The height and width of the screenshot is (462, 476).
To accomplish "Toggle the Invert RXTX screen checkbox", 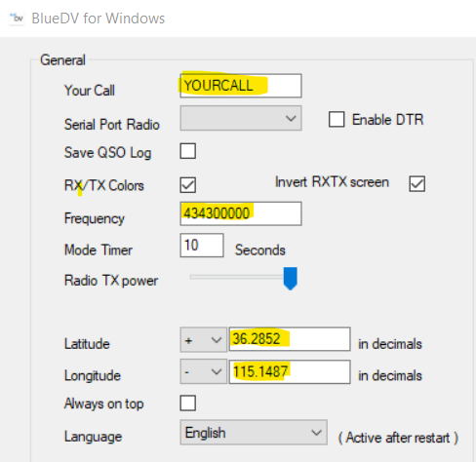I will pyautogui.click(x=417, y=184).
